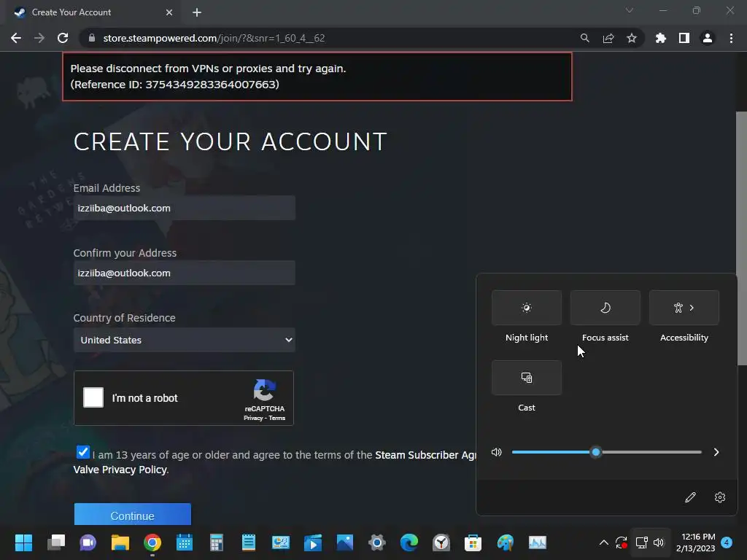Viewport: 747px width, 560px height.
Task: Open the Photos app on the taskbar
Action: pos(345,542)
